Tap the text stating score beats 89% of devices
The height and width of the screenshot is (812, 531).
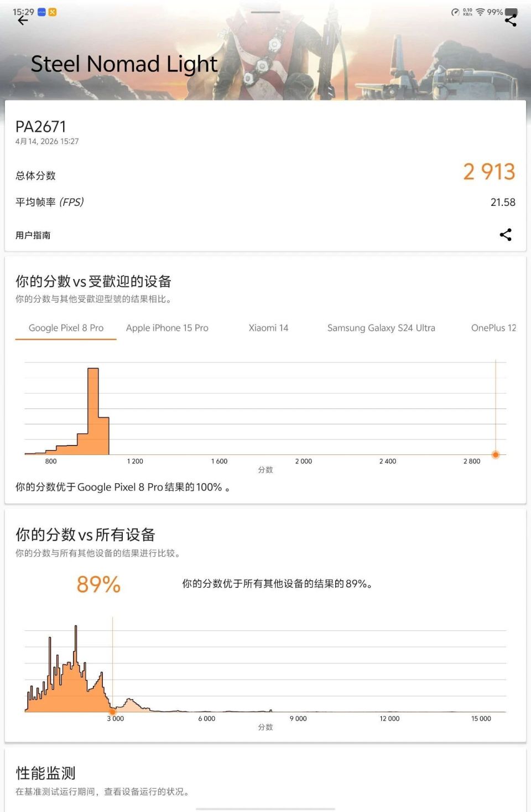[277, 583]
